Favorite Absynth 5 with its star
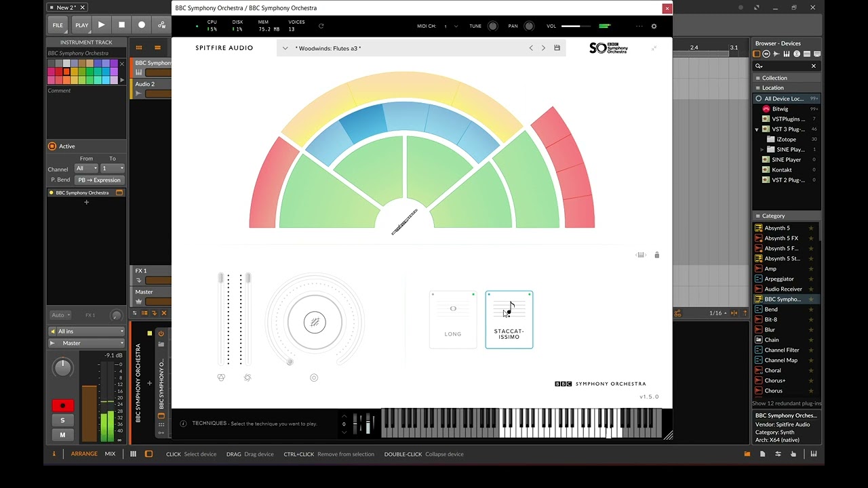The width and height of the screenshot is (868, 488). click(x=811, y=228)
